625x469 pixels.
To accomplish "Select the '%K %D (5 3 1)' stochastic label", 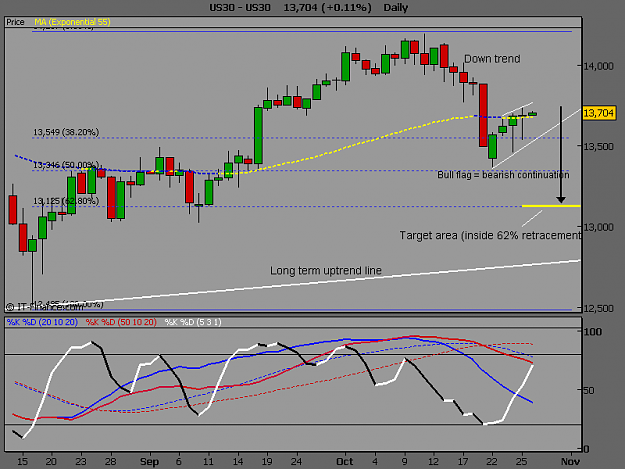I will pos(193,322).
